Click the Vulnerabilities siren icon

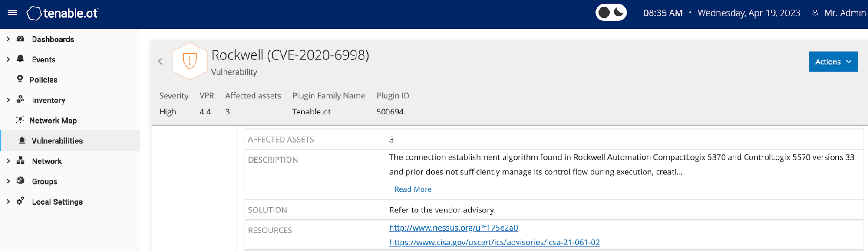[22, 140]
